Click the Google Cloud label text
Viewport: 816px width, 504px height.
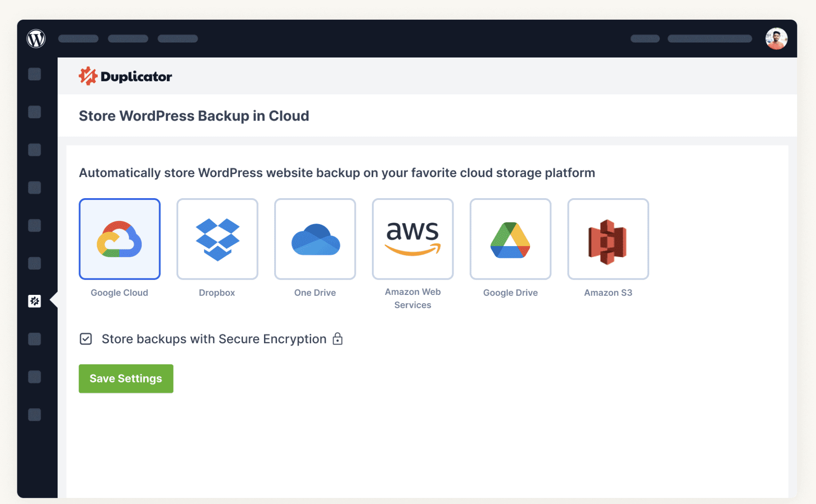(x=119, y=293)
